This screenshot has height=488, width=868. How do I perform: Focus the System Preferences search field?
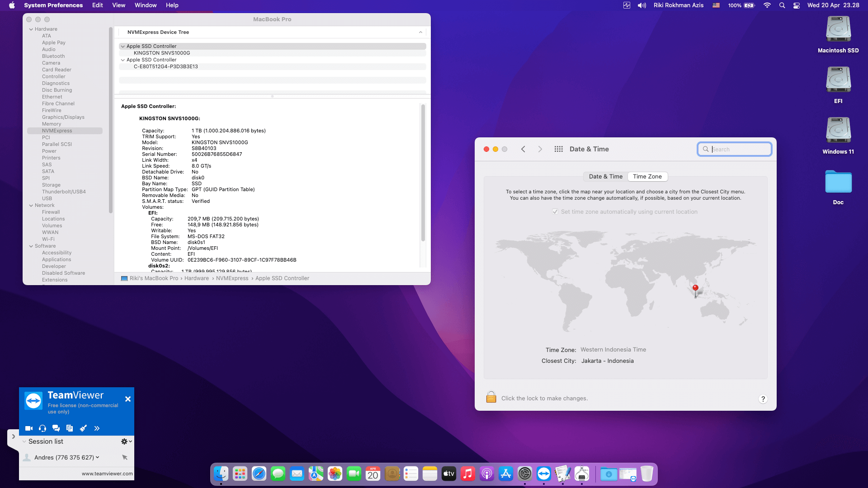pyautogui.click(x=735, y=149)
